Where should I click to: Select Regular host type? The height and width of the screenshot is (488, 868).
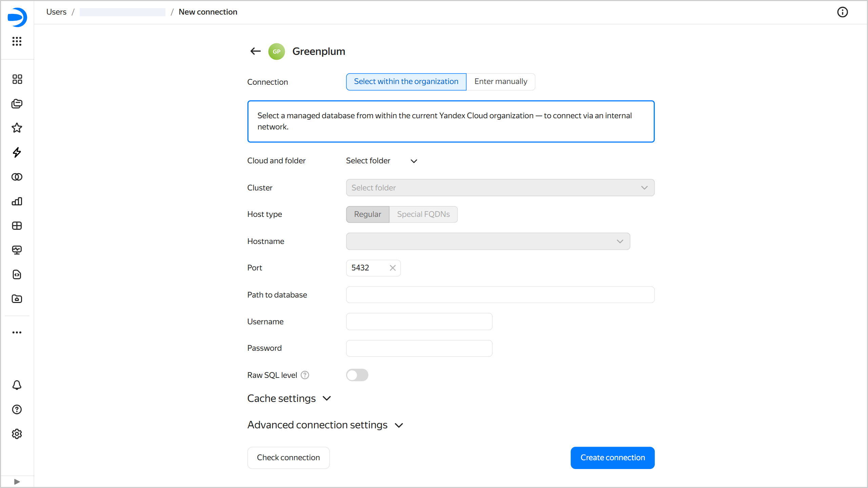[x=368, y=215]
